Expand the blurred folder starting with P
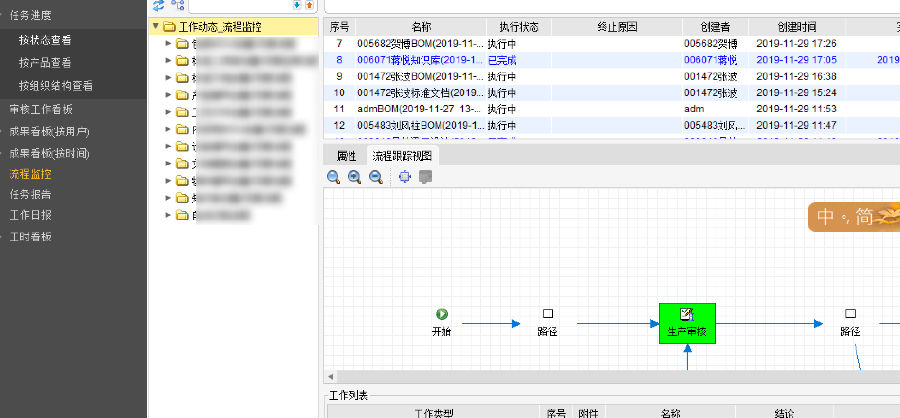This screenshot has width=900, height=418. click(168, 129)
